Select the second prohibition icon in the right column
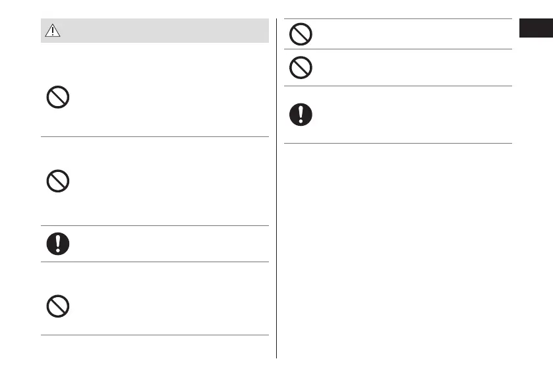The width and height of the screenshot is (553, 392). coord(301,68)
